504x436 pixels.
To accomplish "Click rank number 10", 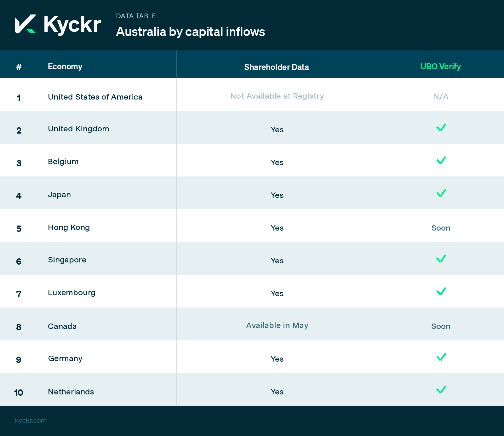I will (19, 393).
